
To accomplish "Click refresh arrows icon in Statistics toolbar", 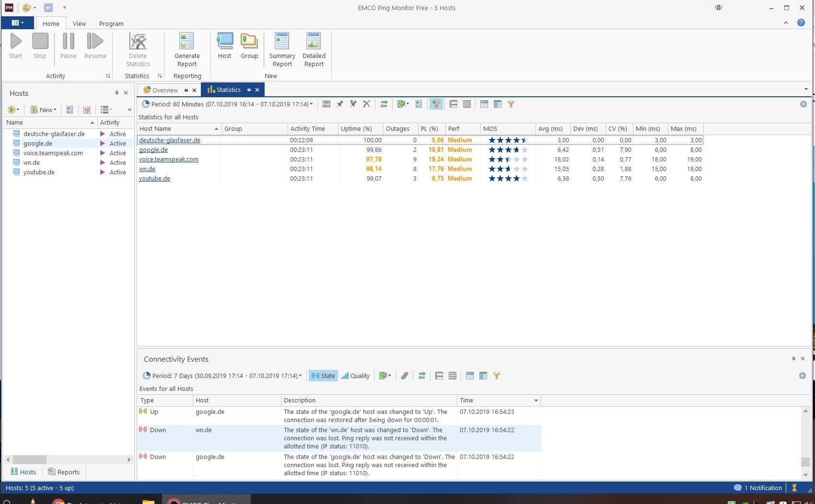I will coord(384,104).
